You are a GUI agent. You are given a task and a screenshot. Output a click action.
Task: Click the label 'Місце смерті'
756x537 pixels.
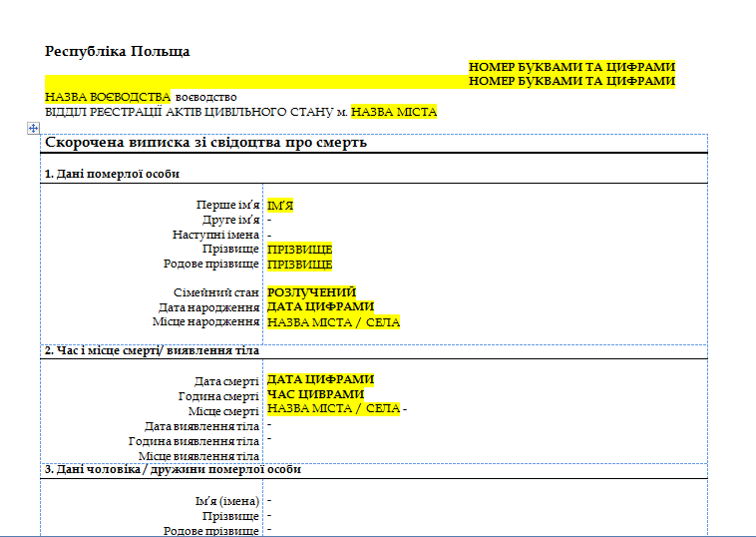pyautogui.click(x=223, y=411)
